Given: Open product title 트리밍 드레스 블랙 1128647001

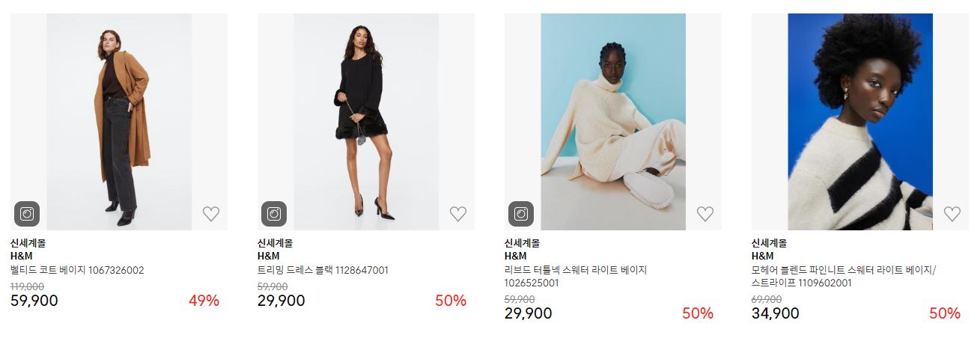Looking at the screenshot, I should (323, 270).
